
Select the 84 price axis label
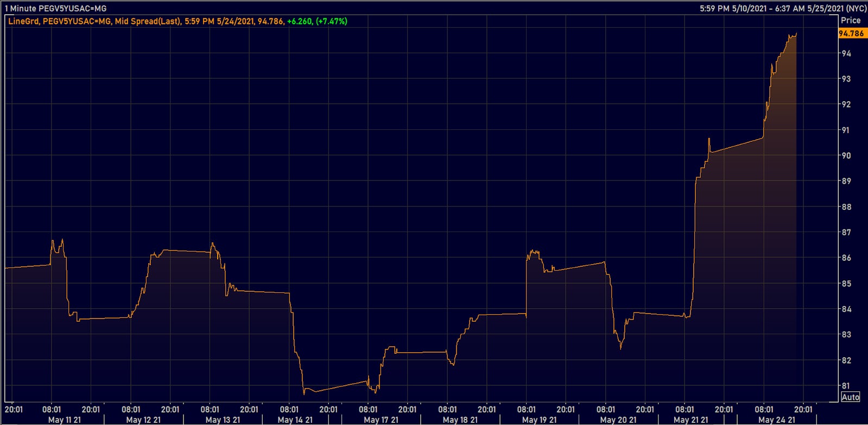(x=846, y=309)
